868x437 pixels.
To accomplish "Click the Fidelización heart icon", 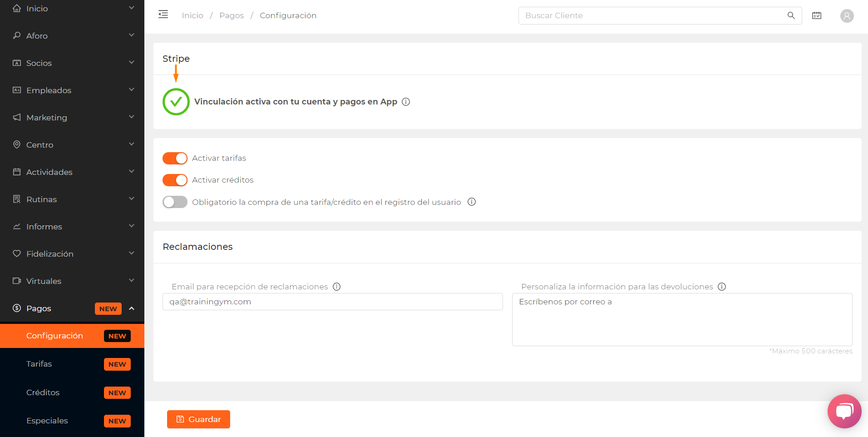I will coord(17,253).
